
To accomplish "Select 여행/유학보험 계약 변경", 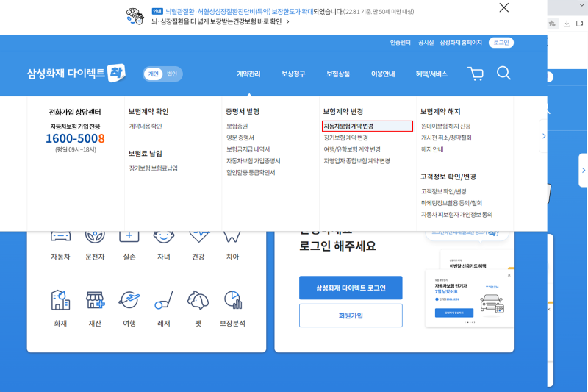I will click(352, 149).
